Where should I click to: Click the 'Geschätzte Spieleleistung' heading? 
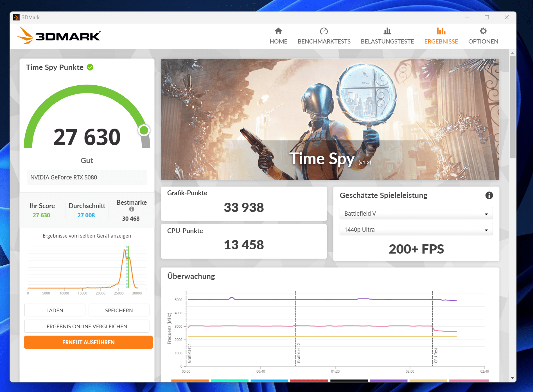383,195
